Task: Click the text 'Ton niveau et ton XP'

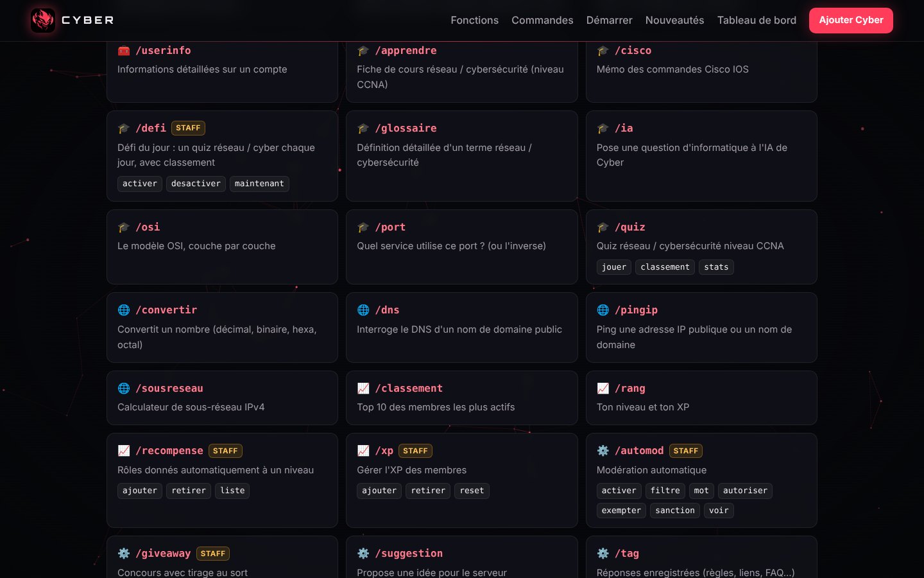Action: (x=643, y=407)
